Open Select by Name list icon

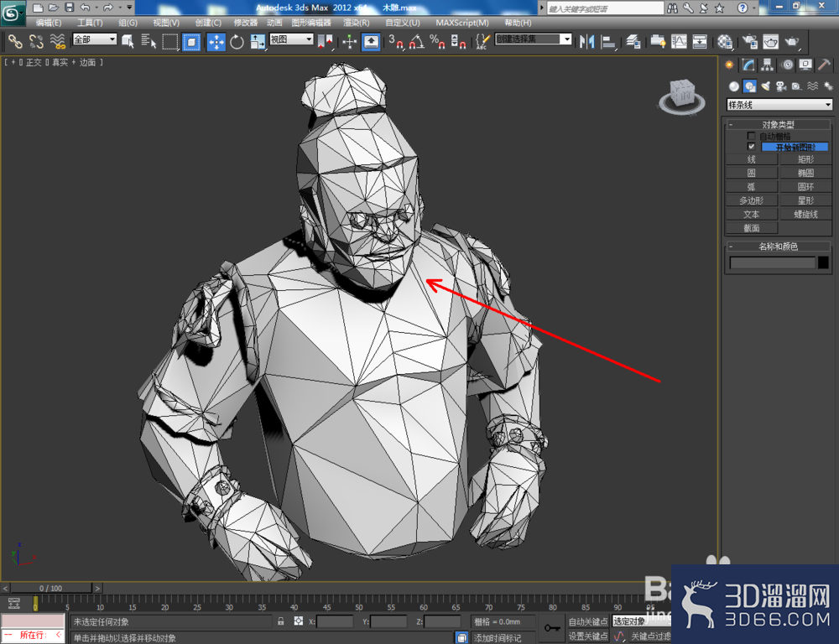(x=149, y=41)
